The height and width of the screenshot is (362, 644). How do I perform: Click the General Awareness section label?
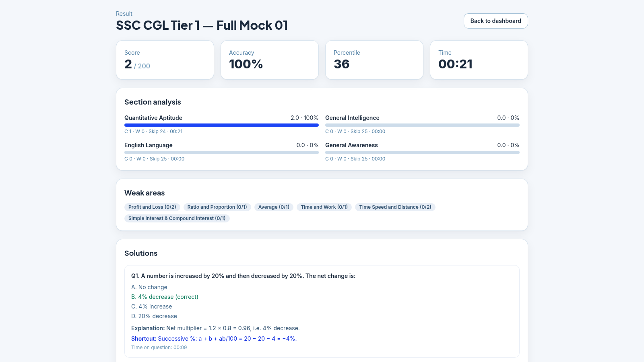pos(351,145)
